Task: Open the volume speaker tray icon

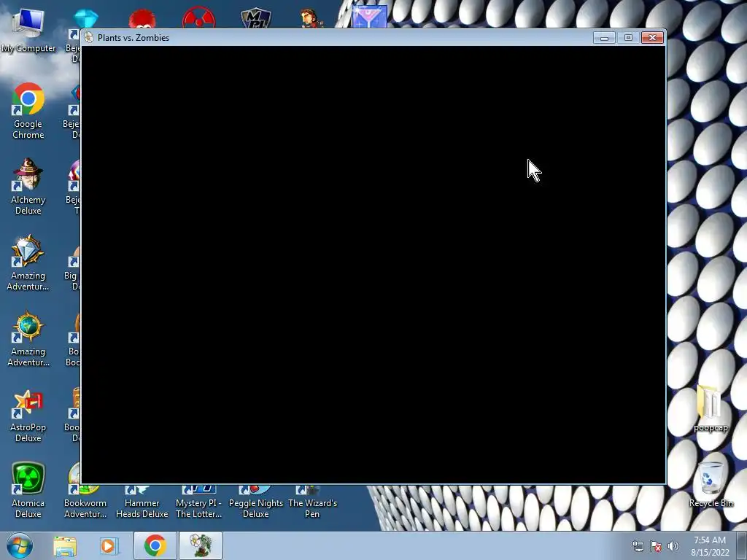Action: click(673, 546)
